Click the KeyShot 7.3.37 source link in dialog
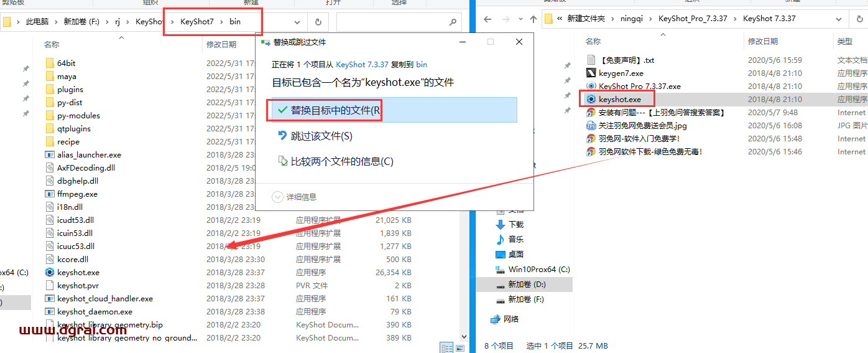This screenshot has width=868, height=353. click(x=362, y=64)
